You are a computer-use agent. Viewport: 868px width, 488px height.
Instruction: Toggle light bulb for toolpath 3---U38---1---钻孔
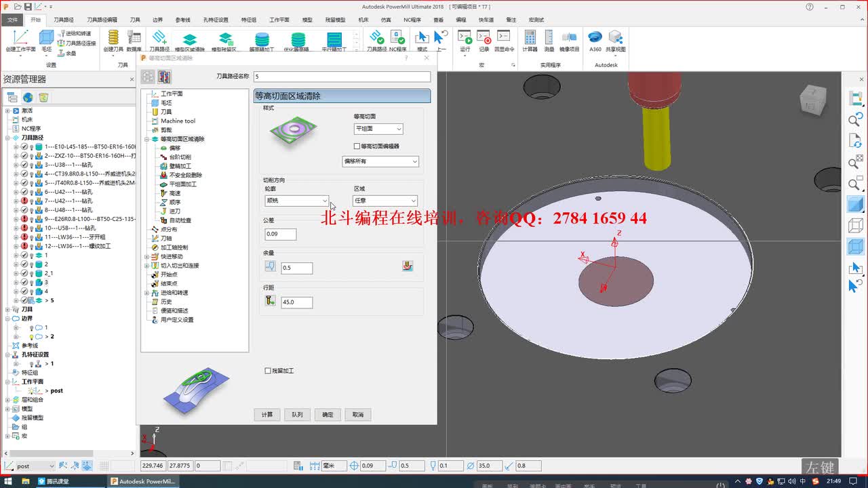31,165
